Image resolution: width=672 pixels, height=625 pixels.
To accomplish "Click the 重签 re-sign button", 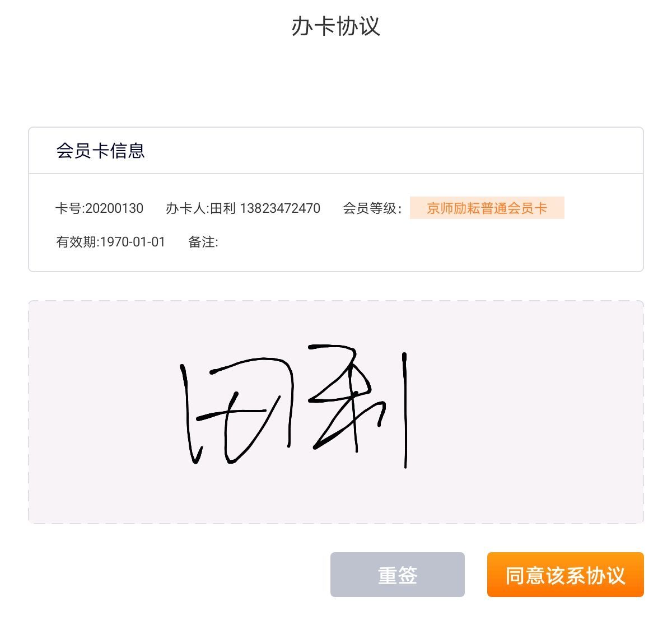I will pos(397,575).
